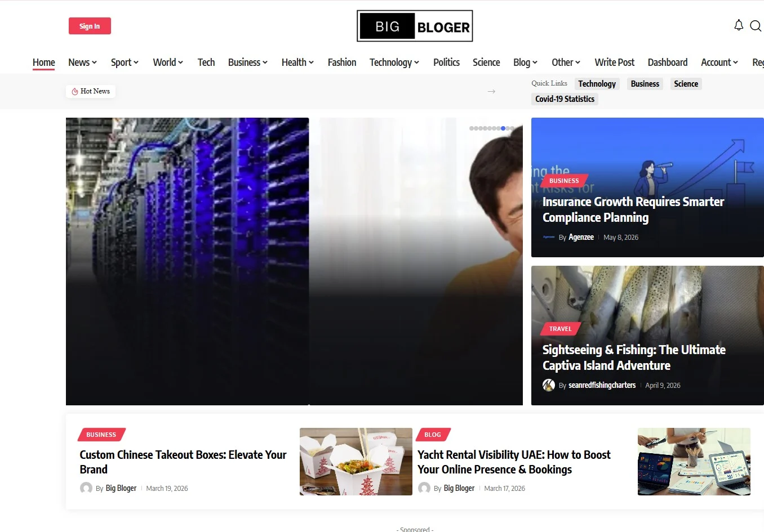This screenshot has height=532, width=764.
Task: Click the BUSINESS tag on Insurance article
Action: pos(564,181)
